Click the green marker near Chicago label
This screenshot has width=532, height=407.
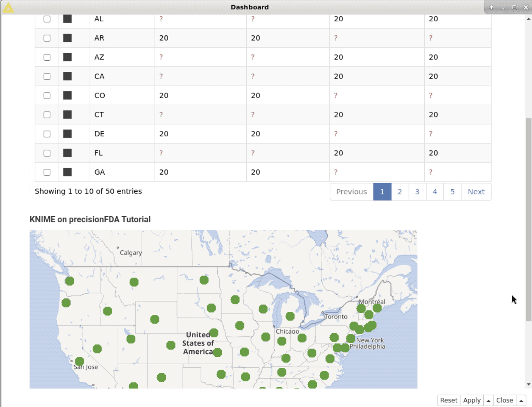pyautogui.click(x=282, y=341)
